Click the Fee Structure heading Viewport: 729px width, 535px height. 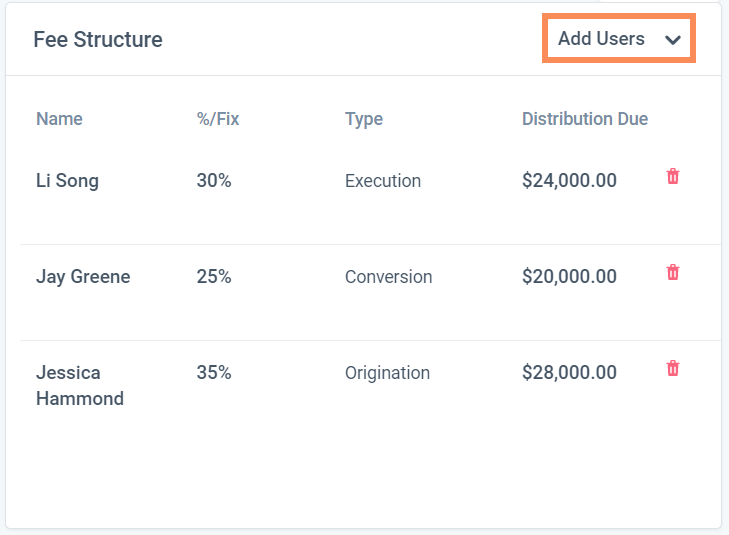click(x=98, y=40)
